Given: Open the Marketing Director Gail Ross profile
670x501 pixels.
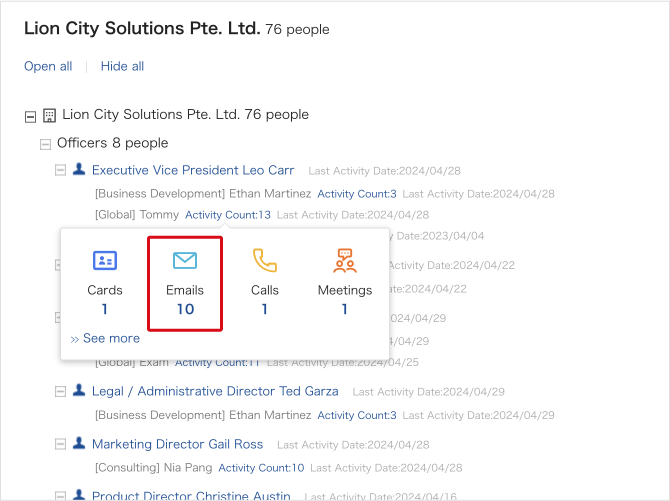Looking at the screenshot, I should [177, 444].
